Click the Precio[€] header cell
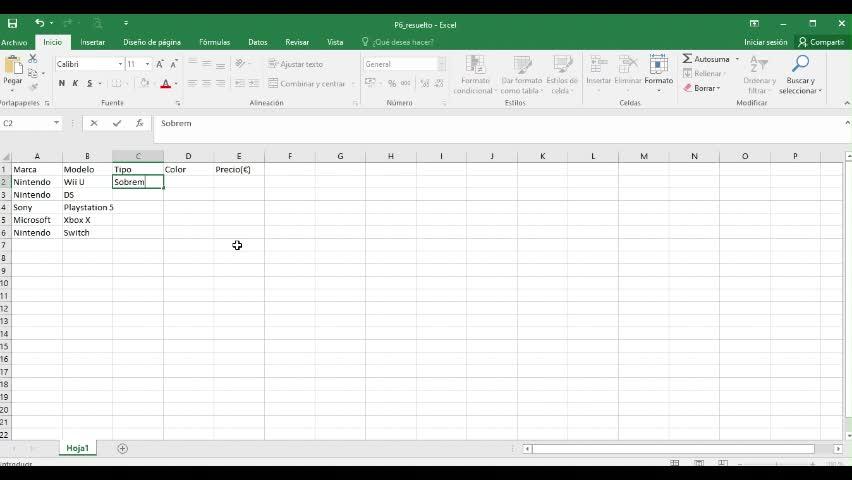Image resolution: width=852 pixels, height=480 pixels. point(239,170)
